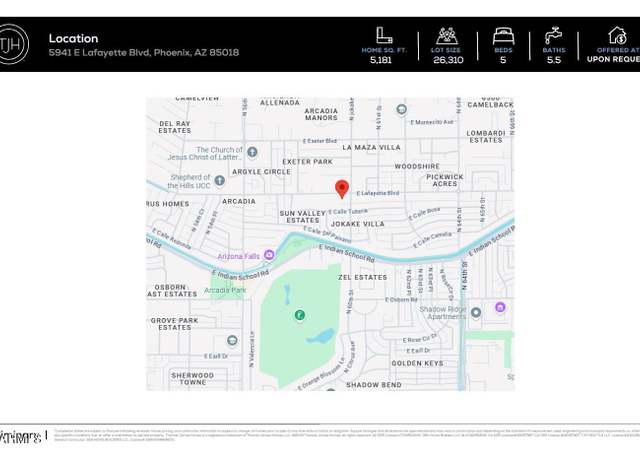640x460 pixels.
Task: Click the red location pin on the map
Action: click(342, 189)
